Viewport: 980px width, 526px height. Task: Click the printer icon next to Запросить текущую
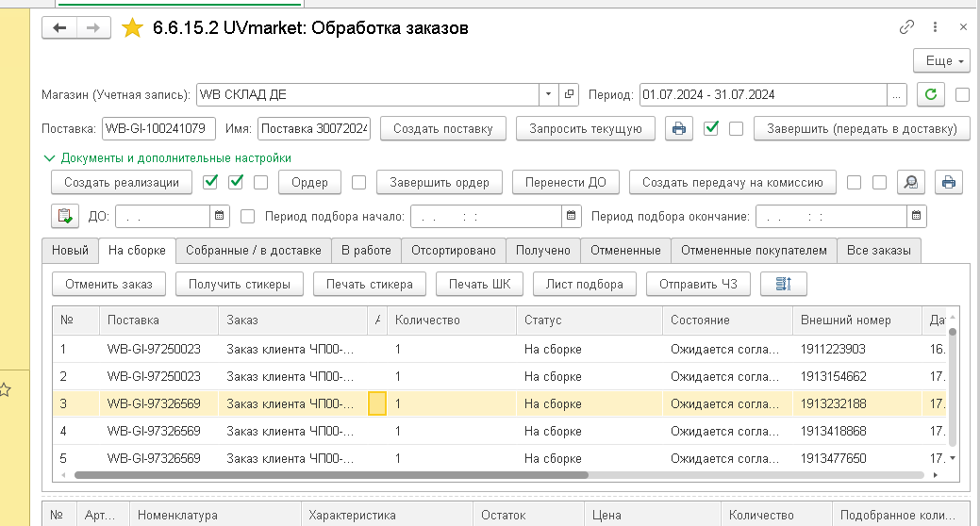[x=679, y=129]
